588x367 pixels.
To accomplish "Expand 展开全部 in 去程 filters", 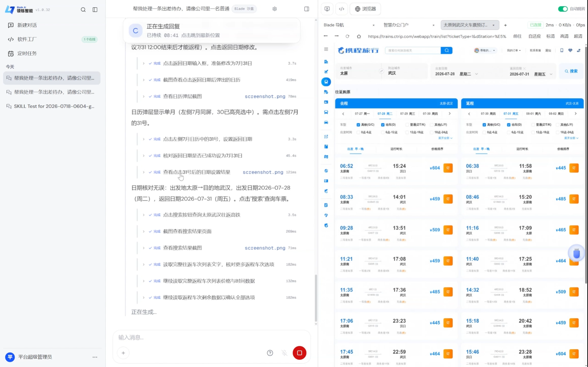I will pos(445,138).
